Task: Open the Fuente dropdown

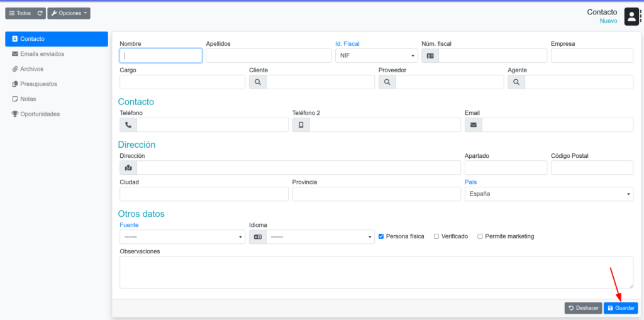Action: [182, 237]
